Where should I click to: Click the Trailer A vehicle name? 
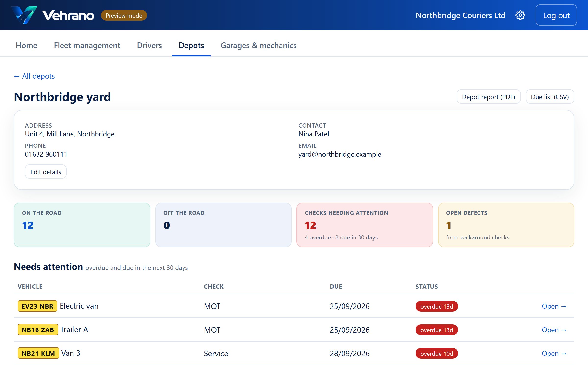[x=74, y=329]
